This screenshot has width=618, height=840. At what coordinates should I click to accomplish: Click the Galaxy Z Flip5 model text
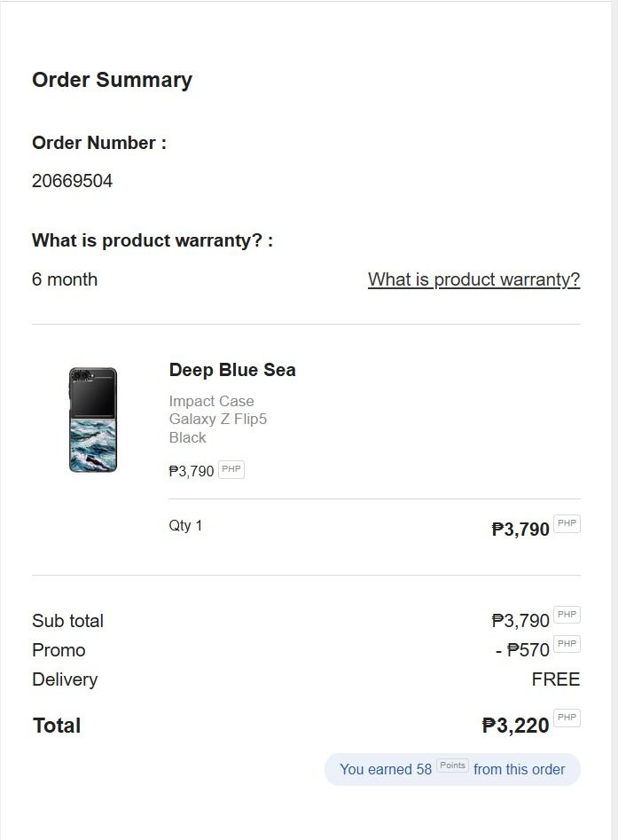[x=218, y=419]
